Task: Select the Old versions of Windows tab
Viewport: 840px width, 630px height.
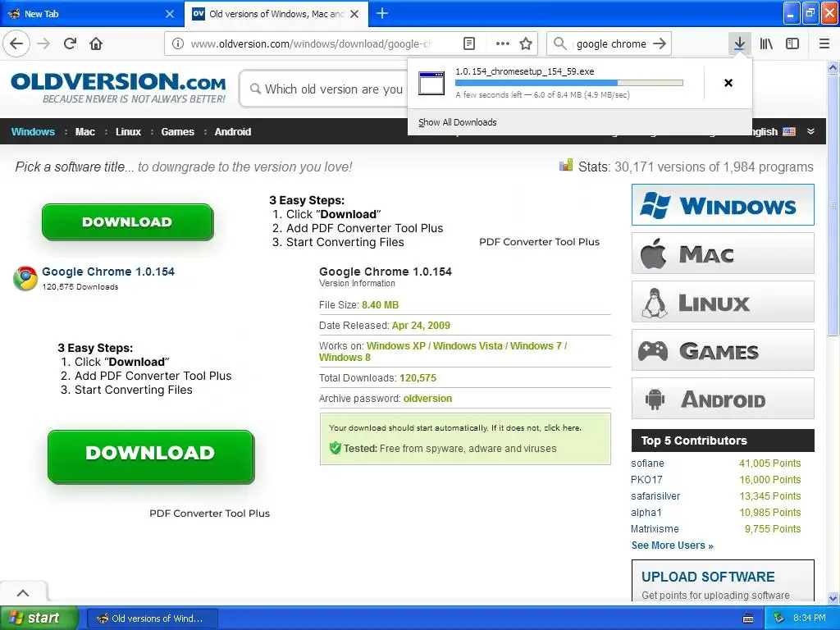Action: tap(276, 14)
